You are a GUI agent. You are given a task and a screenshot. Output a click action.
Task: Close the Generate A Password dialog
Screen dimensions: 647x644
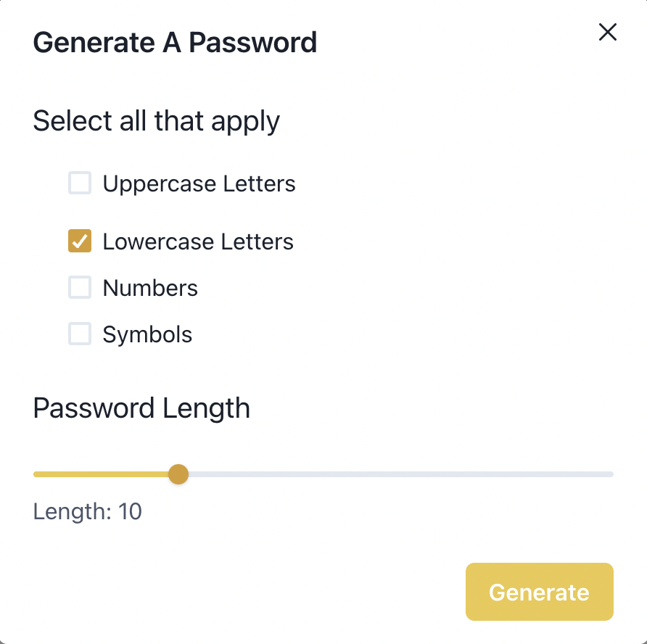607,32
